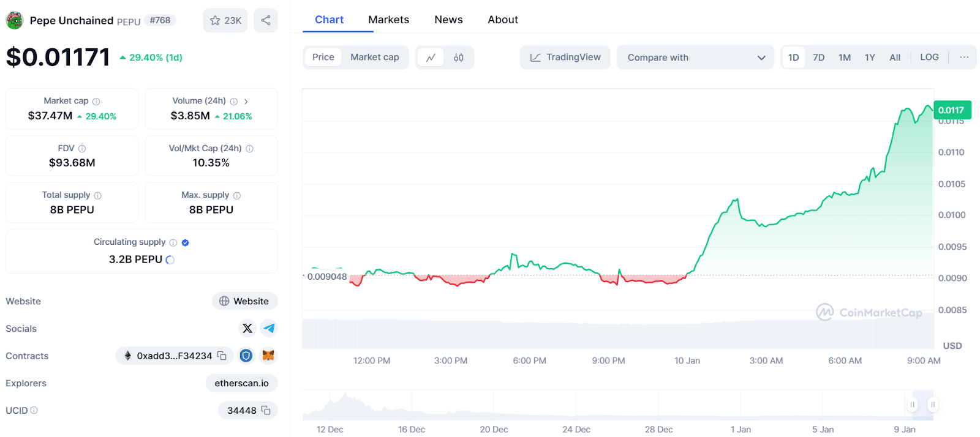
Task: Select the Price toggle
Action: pos(323,57)
